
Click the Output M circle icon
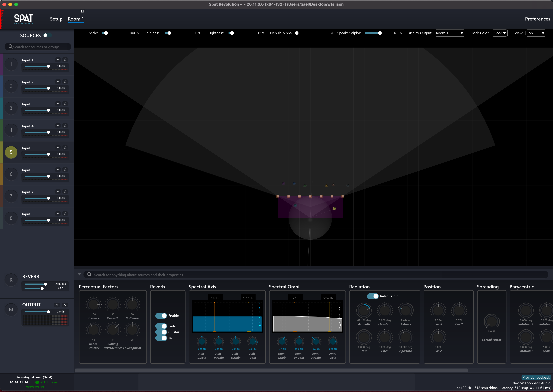click(11, 310)
